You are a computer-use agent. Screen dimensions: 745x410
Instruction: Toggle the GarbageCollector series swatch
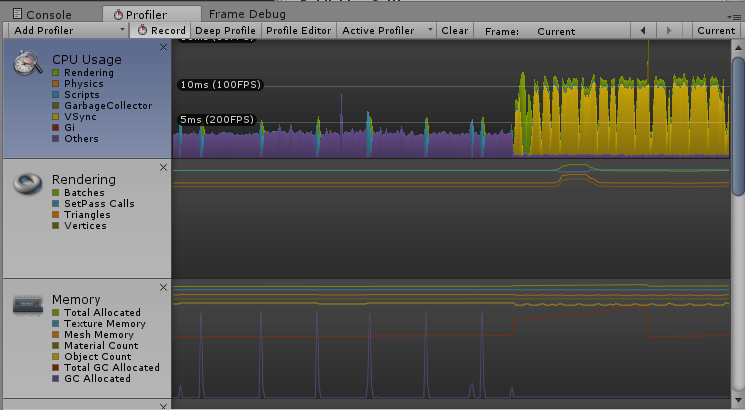pos(56,105)
